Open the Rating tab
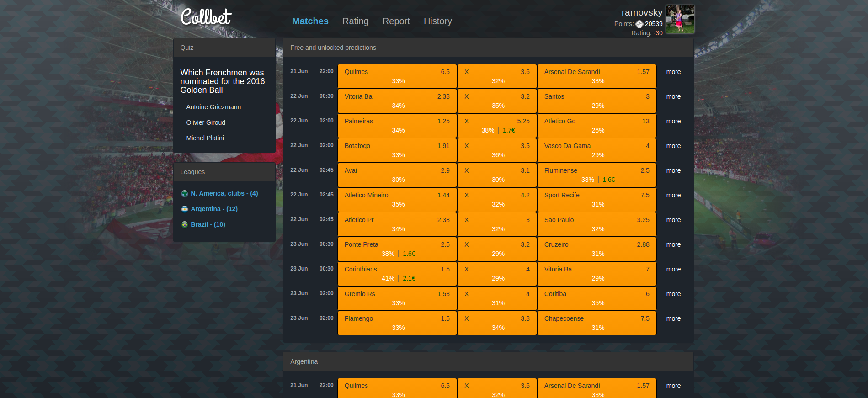 coord(356,21)
